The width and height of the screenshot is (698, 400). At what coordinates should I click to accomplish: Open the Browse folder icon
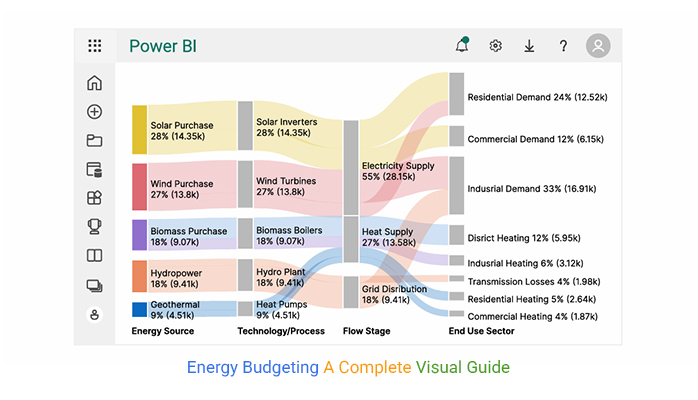[x=95, y=141]
